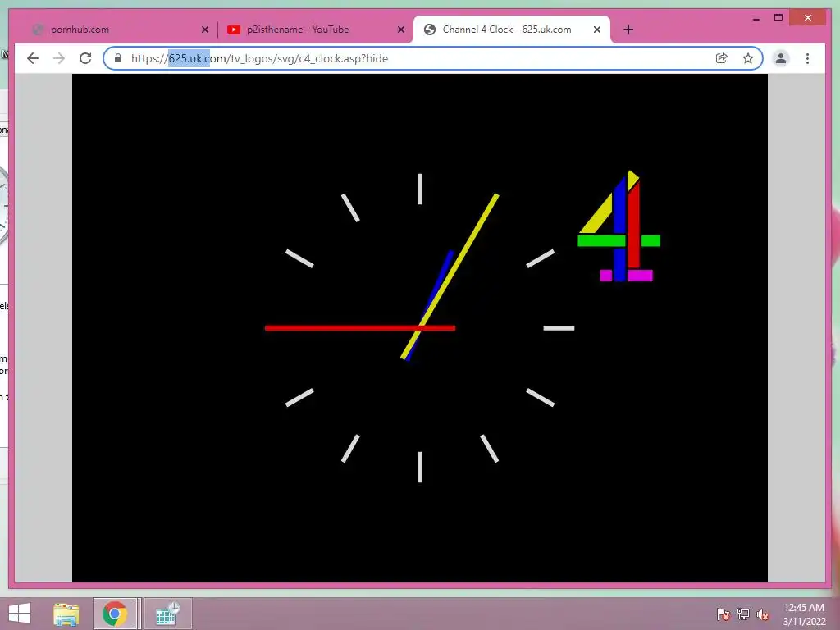Click the muted volume tray icon
The width and height of the screenshot is (840, 630).
(762, 614)
